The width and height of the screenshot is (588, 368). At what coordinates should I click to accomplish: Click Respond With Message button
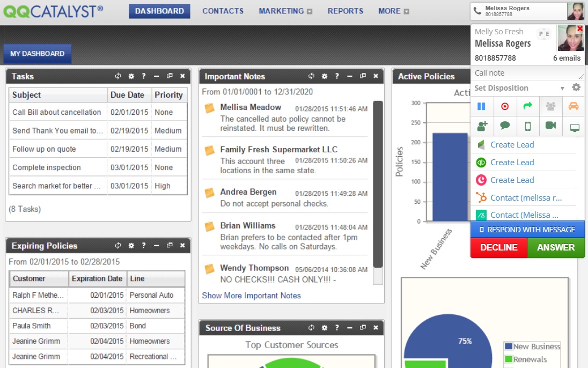coord(527,230)
